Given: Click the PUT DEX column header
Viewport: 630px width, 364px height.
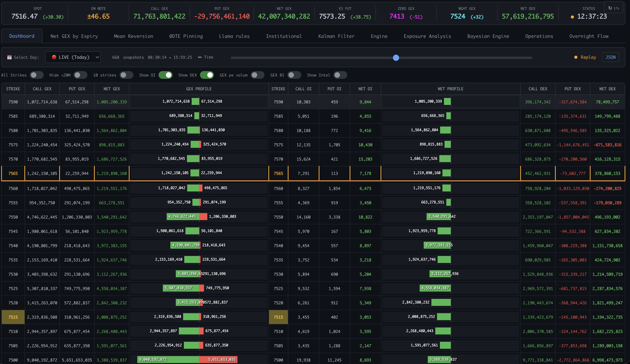Looking at the screenshot, I should (573, 89).
